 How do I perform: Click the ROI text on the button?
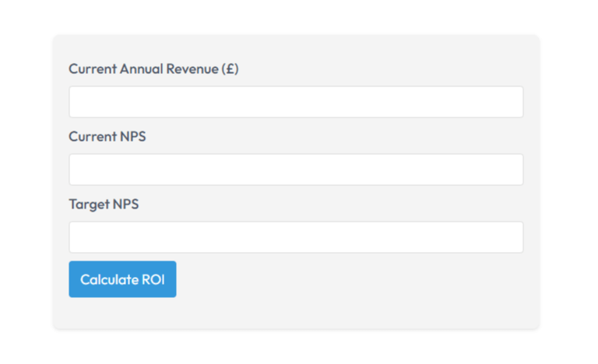coord(153,279)
